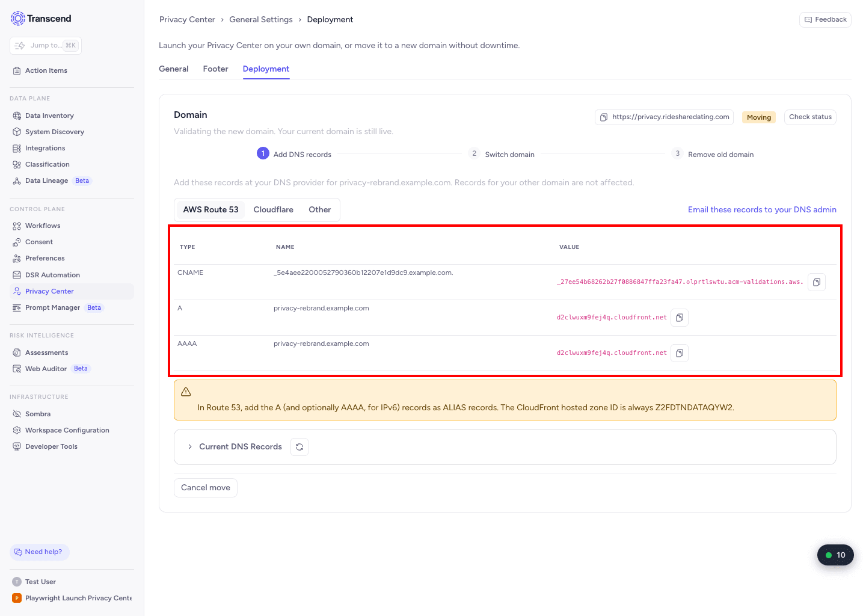Refresh Current DNS Records
The width and height of the screenshot is (866, 616).
tap(299, 447)
